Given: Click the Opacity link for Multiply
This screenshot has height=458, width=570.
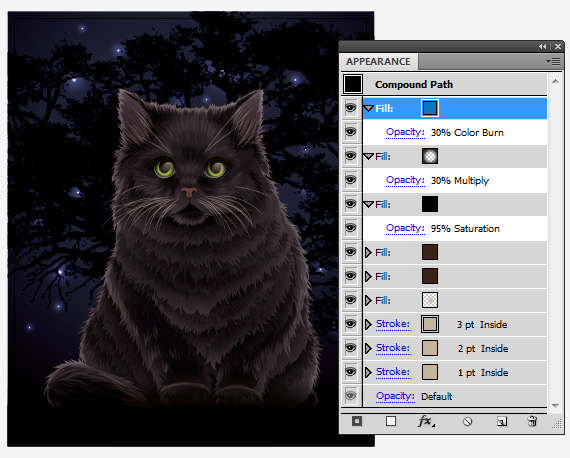Looking at the screenshot, I should pyautogui.click(x=405, y=180).
